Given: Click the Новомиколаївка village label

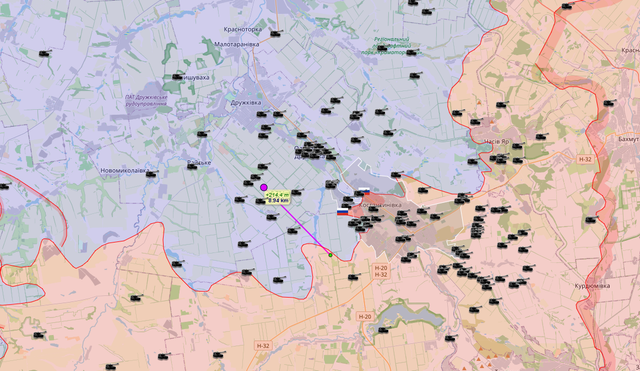Looking at the screenshot, I should tap(124, 171).
